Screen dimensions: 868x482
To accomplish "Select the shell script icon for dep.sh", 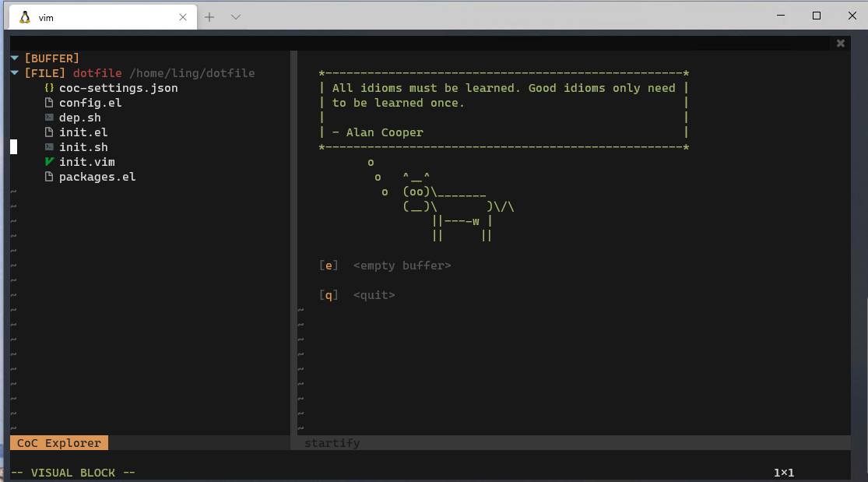I will 48,117.
